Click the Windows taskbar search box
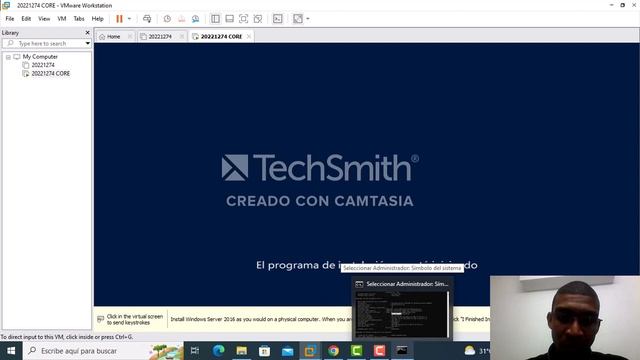This screenshot has height=360, width=640. point(103,351)
